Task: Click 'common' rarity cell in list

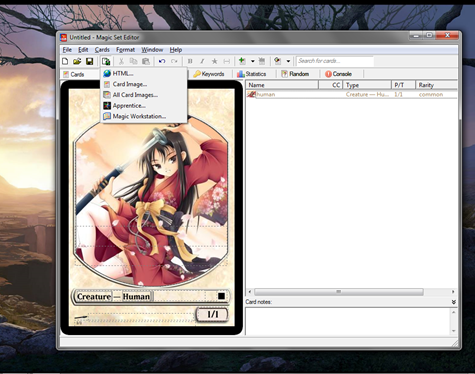Action: [431, 95]
